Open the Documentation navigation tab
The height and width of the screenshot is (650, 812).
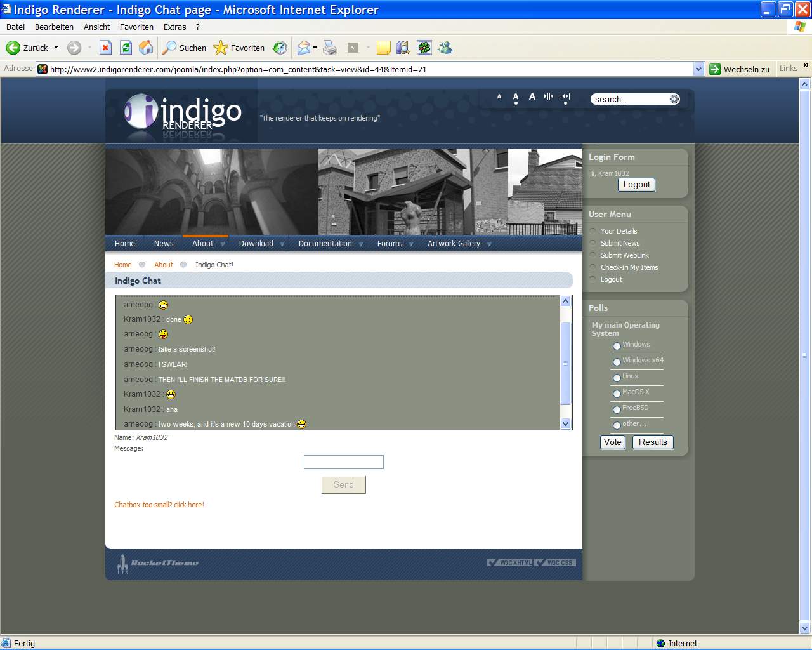coord(325,244)
